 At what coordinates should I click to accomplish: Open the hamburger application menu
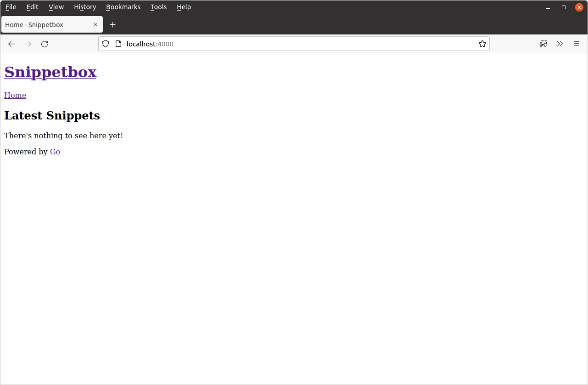point(577,44)
